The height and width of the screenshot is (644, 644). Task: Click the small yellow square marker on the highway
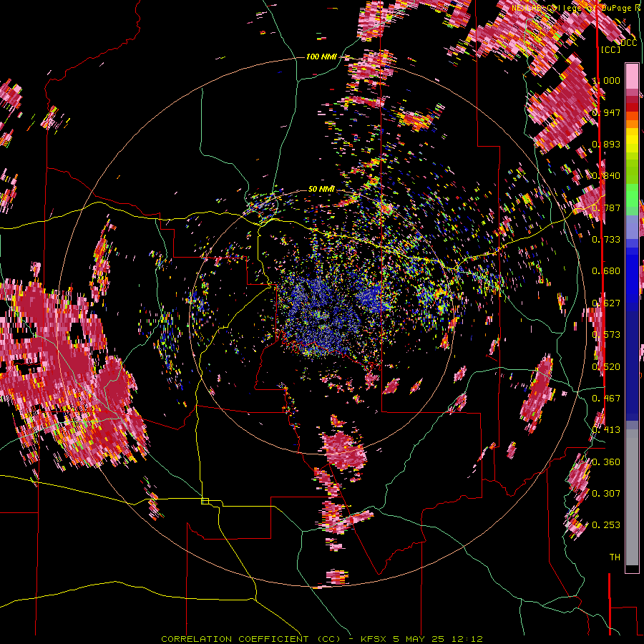click(205, 501)
